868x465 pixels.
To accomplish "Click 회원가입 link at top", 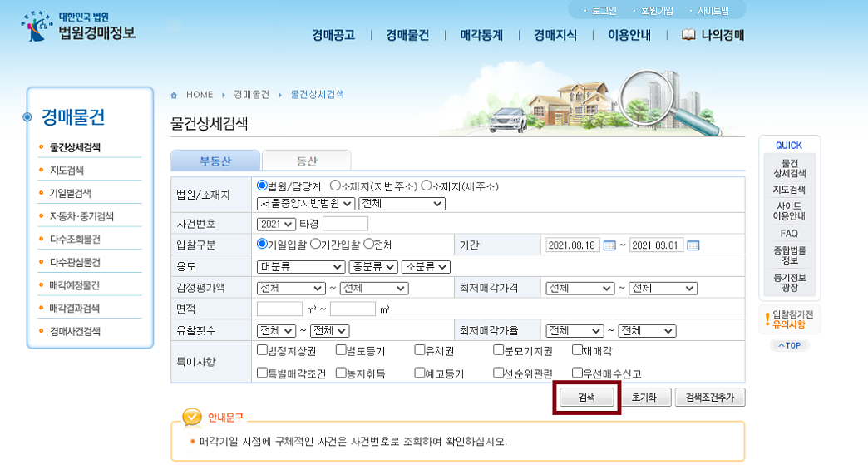I will pyautogui.click(x=657, y=11).
